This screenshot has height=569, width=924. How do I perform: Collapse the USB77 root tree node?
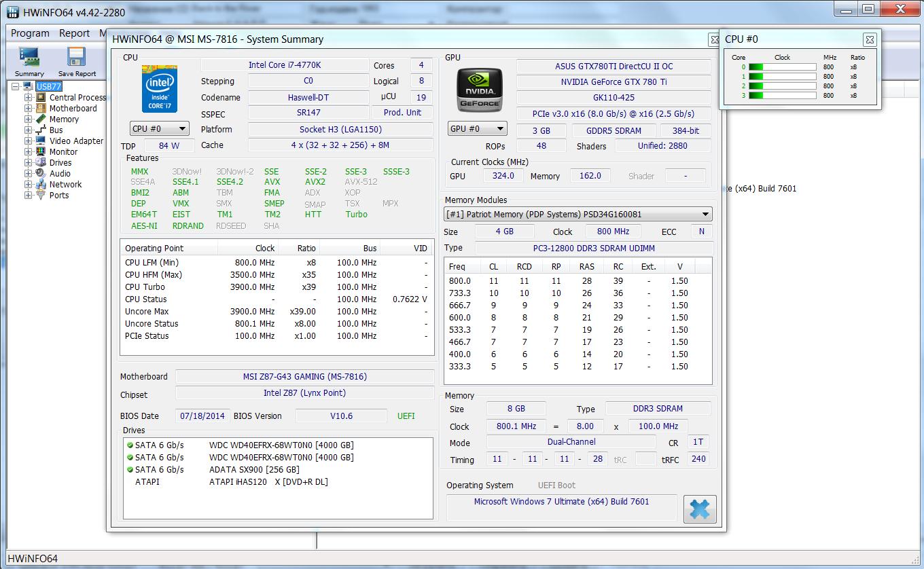click(15, 86)
